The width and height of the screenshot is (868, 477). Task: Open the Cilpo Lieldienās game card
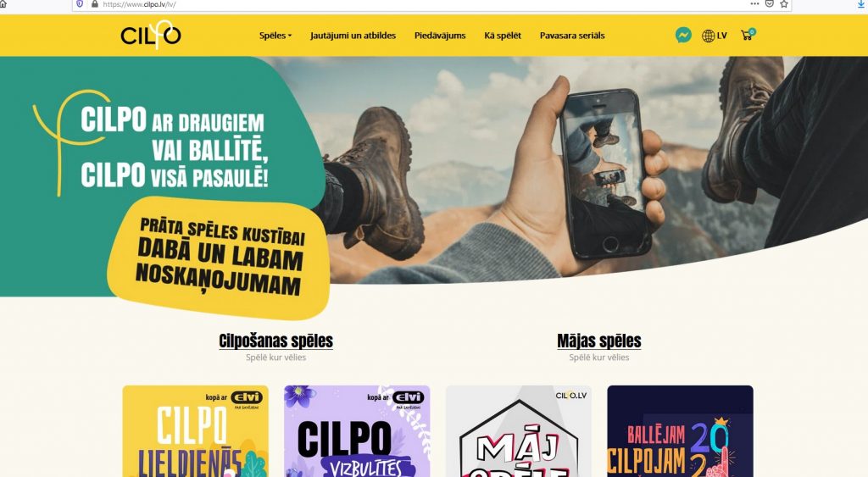click(x=196, y=431)
